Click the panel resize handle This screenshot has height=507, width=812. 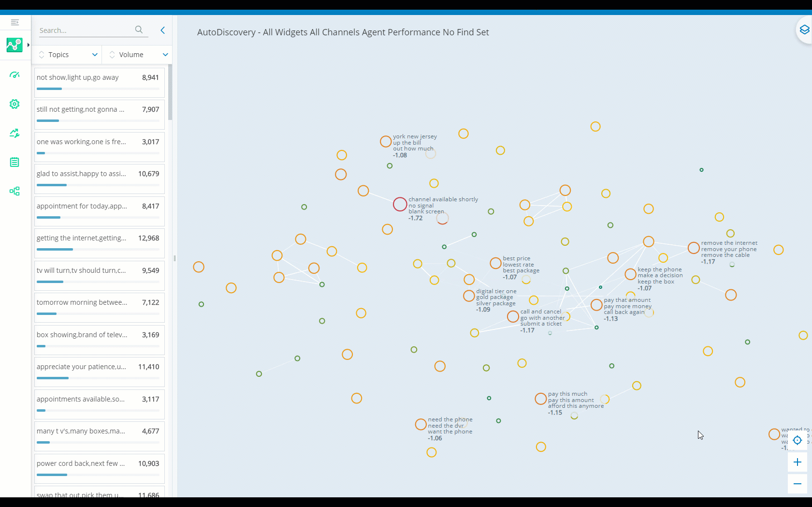[174, 258]
